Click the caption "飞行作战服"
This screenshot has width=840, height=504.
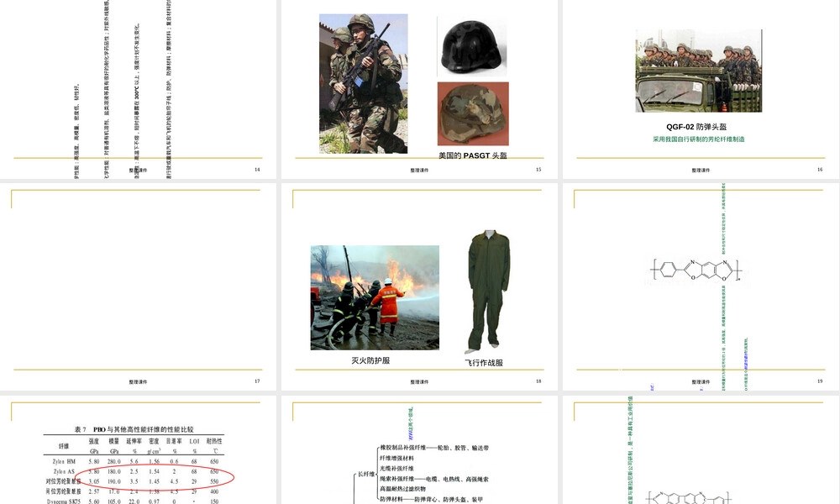[x=484, y=363]
